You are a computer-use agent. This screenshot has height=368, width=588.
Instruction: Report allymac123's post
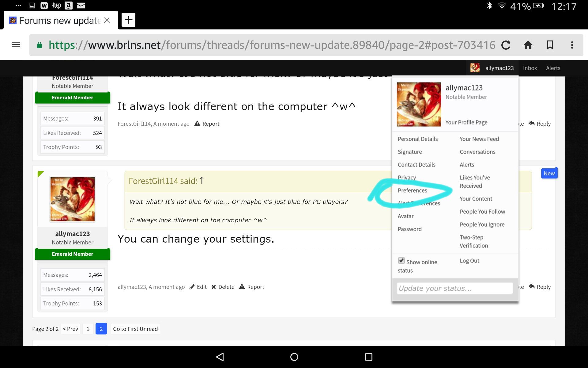pos(251,287)
